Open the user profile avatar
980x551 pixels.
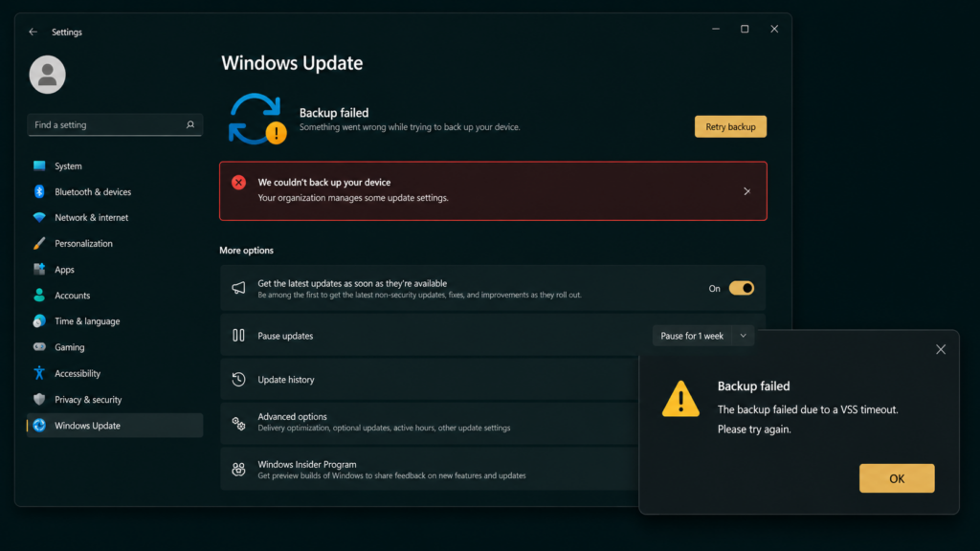pyautogui.click(x=48, y=75)
